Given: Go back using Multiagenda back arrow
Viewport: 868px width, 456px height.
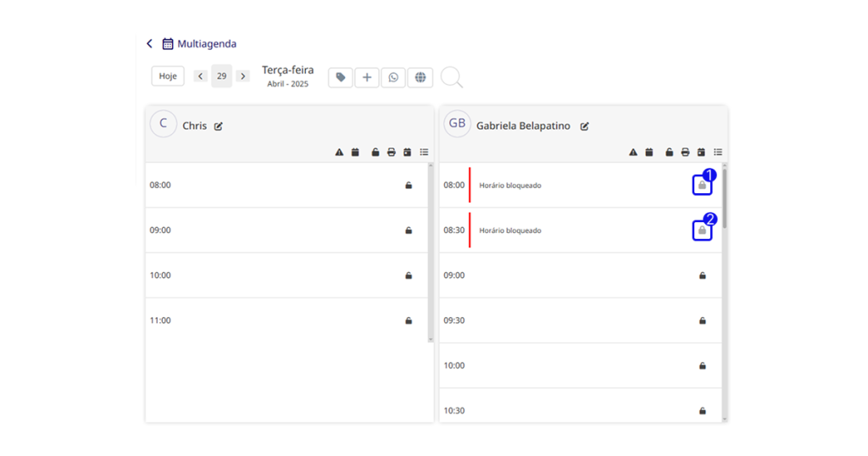Looking at the screenshot, I should pos(149,44).
